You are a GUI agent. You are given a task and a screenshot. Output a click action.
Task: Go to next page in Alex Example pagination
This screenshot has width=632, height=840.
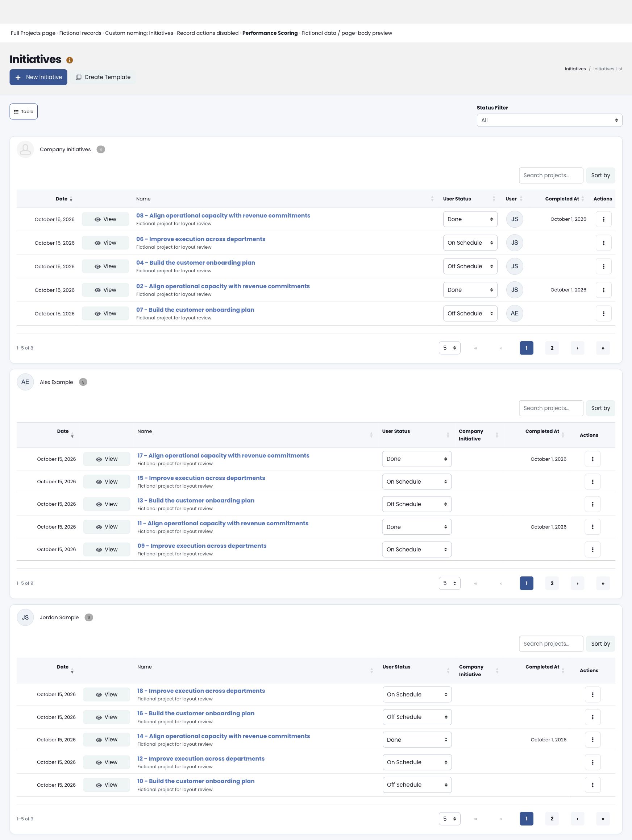click(x=577, y=583)
